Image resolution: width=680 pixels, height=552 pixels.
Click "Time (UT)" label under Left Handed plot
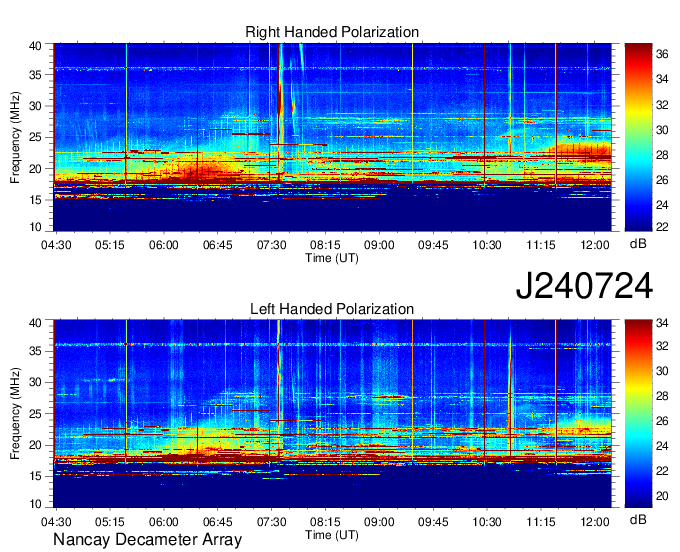[332, 535]
